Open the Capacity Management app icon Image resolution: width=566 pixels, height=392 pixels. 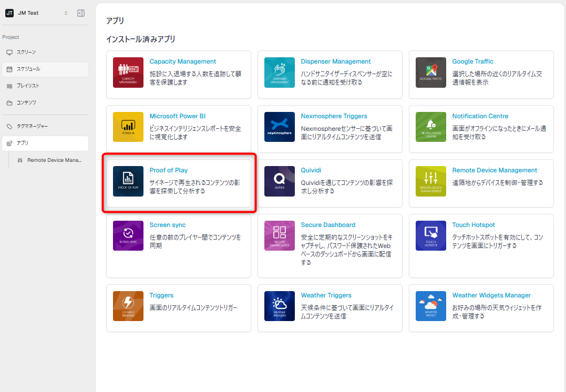128,73
